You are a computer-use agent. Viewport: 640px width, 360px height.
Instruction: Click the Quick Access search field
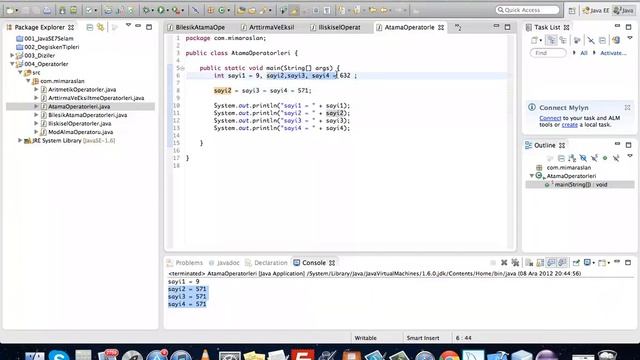point(527,10)
